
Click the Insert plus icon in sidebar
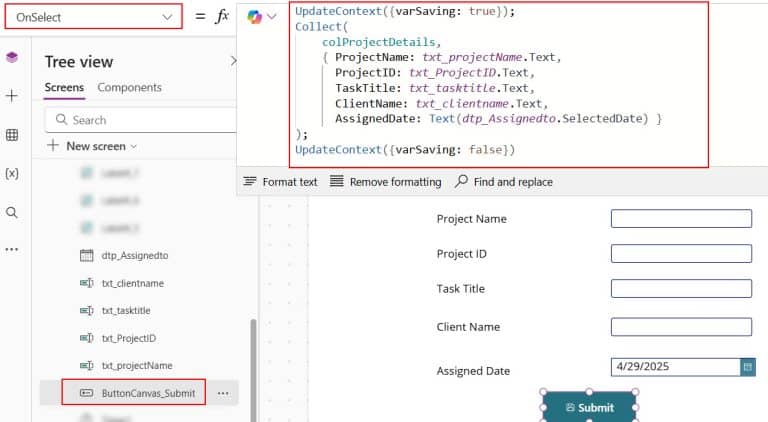point(12,96)
